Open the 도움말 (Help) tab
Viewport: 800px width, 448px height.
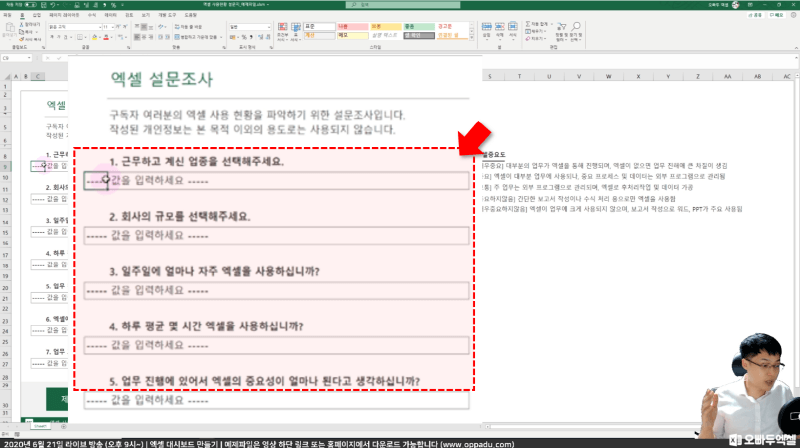click(190, 15)
